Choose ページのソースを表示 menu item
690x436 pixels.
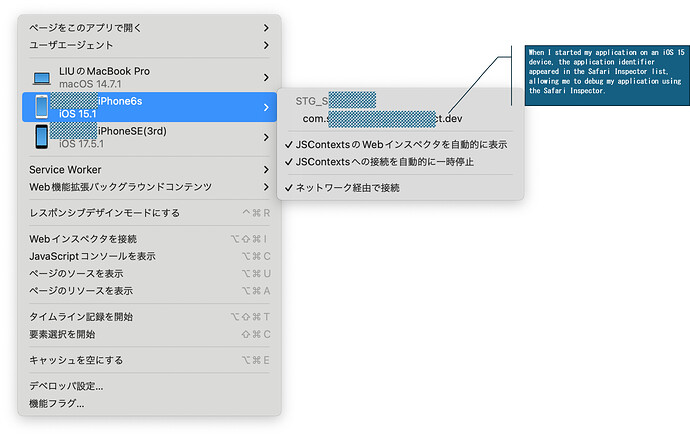[x=77, y=274]
